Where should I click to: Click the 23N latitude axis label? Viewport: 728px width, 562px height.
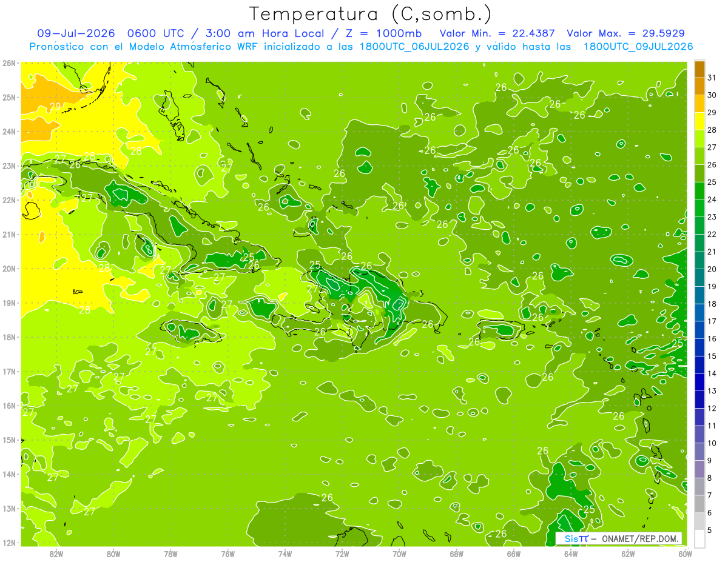[x=8, y=166]
